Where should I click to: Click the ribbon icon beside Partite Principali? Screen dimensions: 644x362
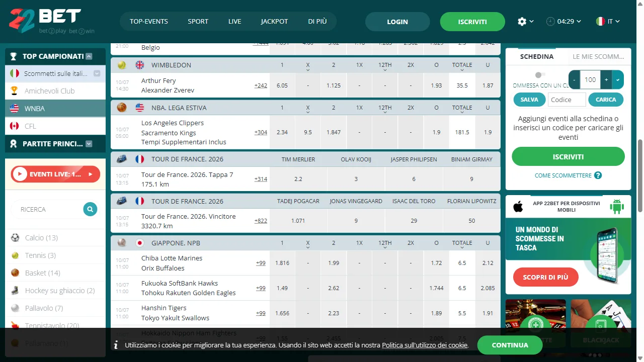14,144
